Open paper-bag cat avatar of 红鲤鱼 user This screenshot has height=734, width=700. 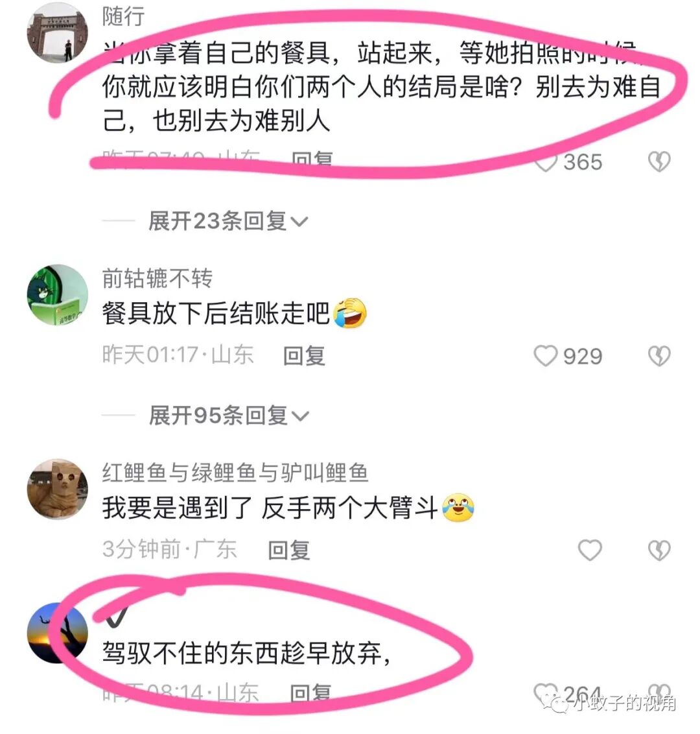[x=58, y=489]
